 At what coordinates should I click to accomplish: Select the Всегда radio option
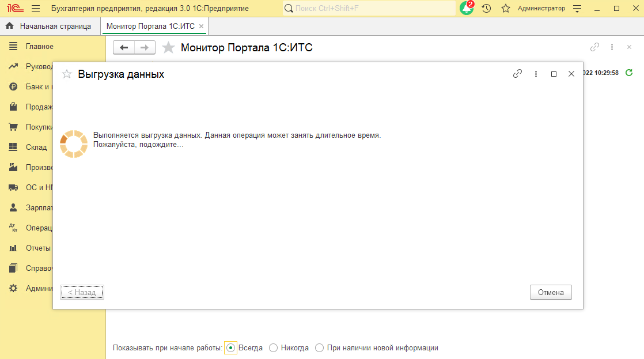click(x=231, y=347)
